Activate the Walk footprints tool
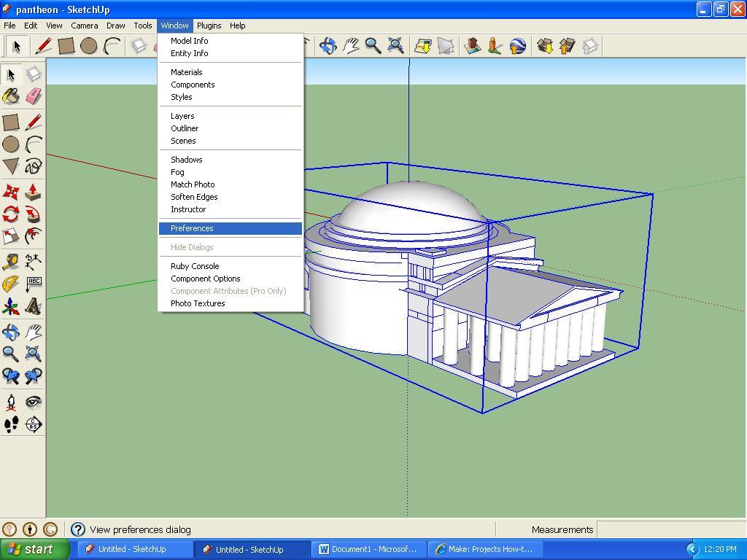 point(11,424)
